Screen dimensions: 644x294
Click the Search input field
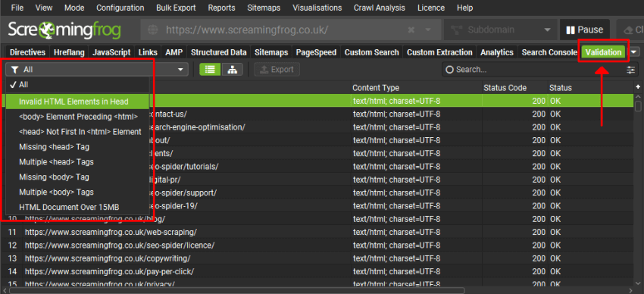(533, 70)
